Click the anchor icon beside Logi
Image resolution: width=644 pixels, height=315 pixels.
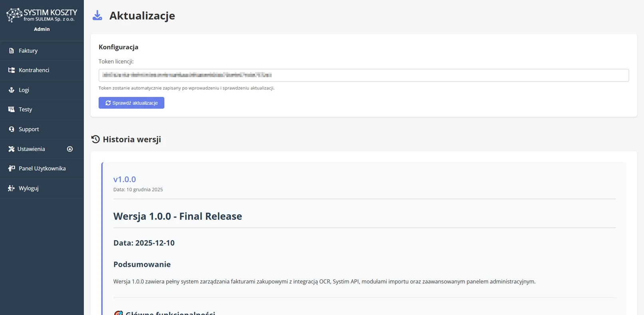click(x=11, y=90)
